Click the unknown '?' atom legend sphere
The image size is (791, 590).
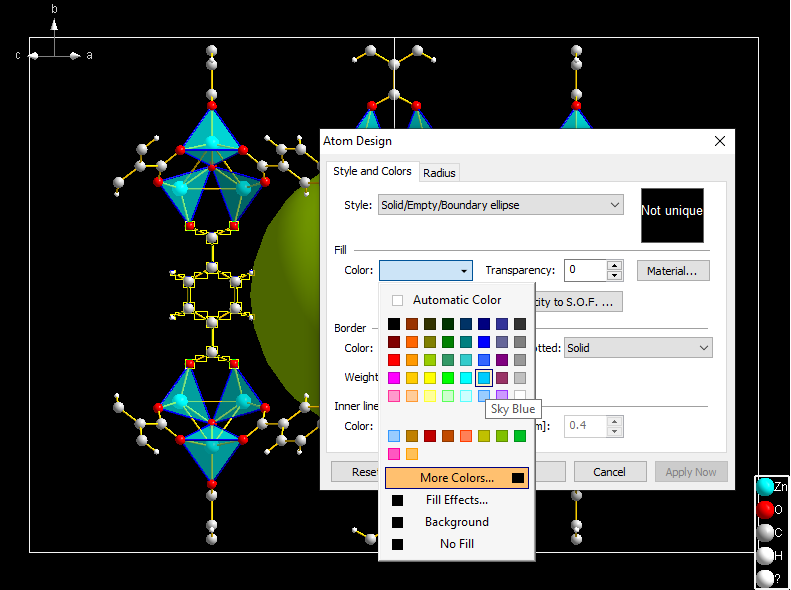tap(765, 578)
